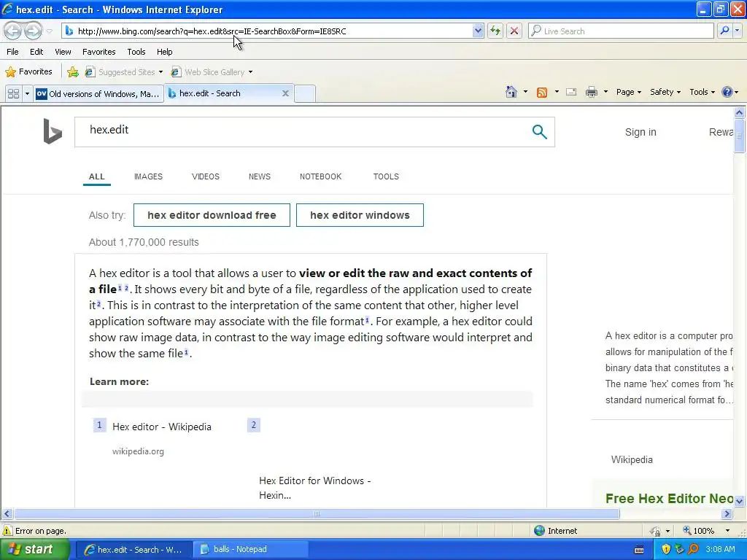Screen dimensions: 747x560
Task: Click the RSS Feeds icon
Action: pos(542,93)
